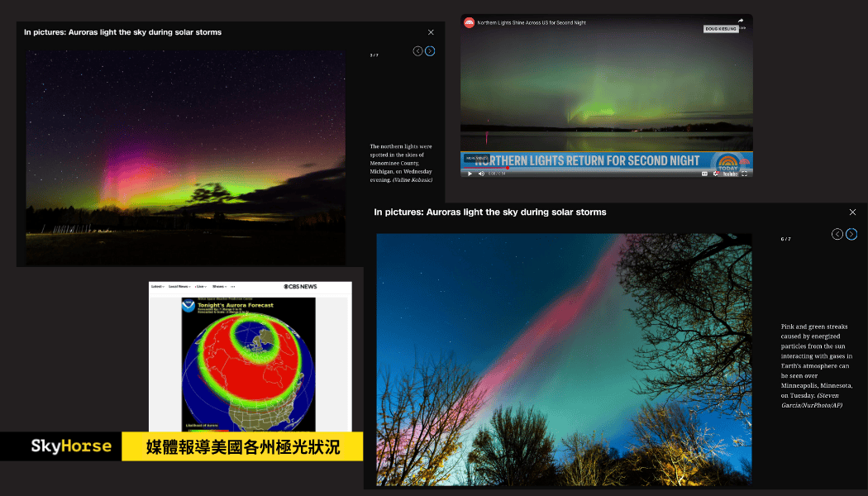Expand the Local News dropdown
The height and width of the screenshot is (496, 868).
coord(179,287)
